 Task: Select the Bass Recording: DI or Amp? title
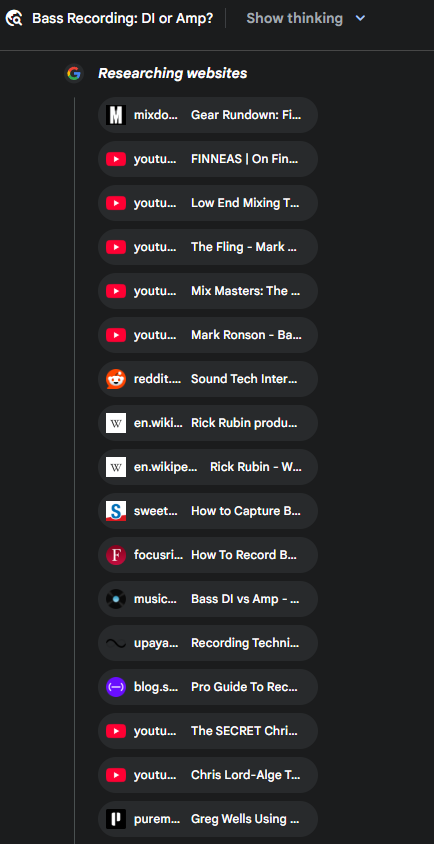point(122,18)
